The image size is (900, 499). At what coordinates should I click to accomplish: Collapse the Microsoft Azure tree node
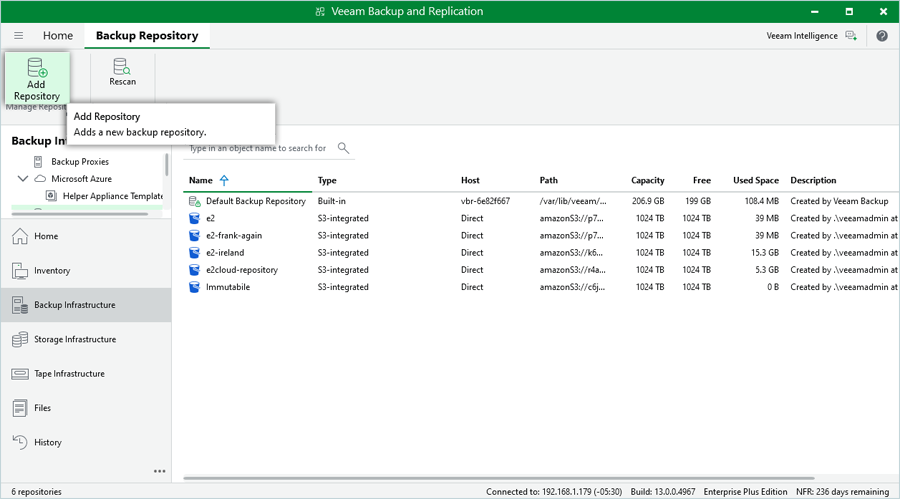[23, 179]
